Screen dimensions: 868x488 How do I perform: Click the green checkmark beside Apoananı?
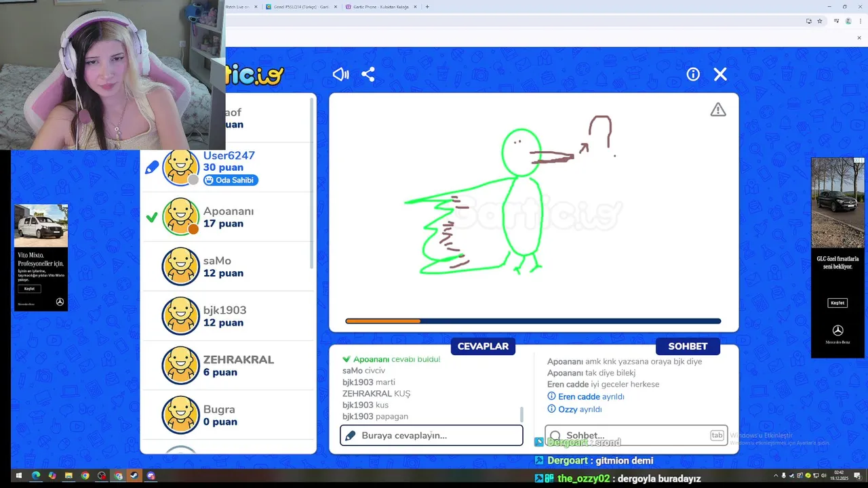coord(152,217)
